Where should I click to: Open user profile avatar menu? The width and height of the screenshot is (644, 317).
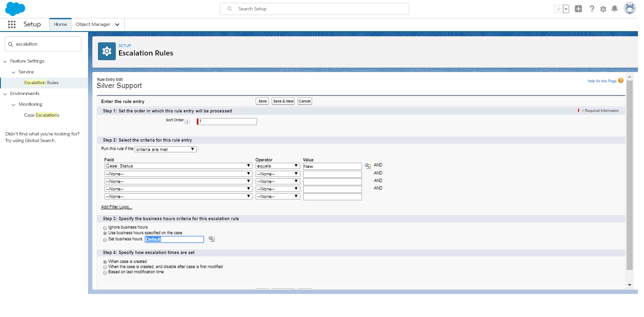point(630,8)
